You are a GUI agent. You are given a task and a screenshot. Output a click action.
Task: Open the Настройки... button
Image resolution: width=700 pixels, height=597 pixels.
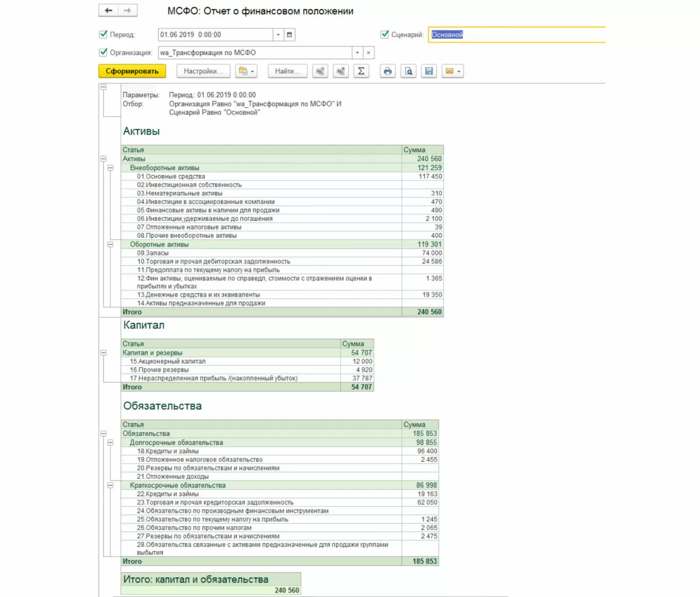pyautogui.click(x=203, y=71)
